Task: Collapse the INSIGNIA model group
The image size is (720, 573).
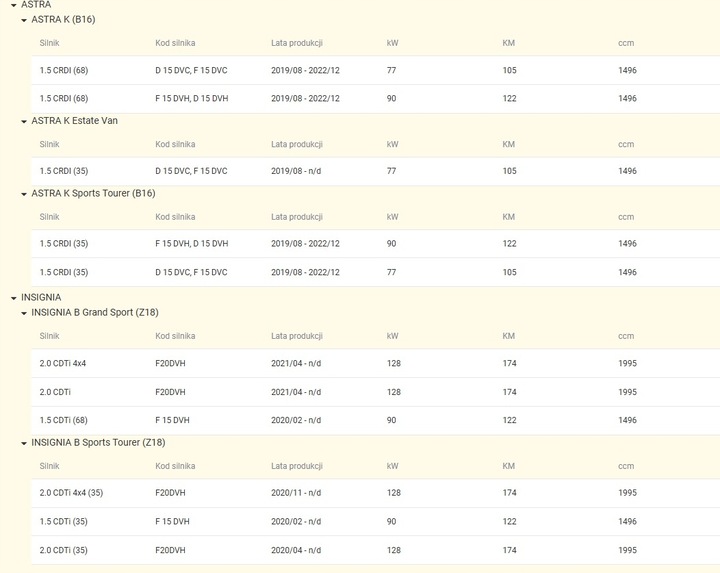Action: tap(12, 298)
